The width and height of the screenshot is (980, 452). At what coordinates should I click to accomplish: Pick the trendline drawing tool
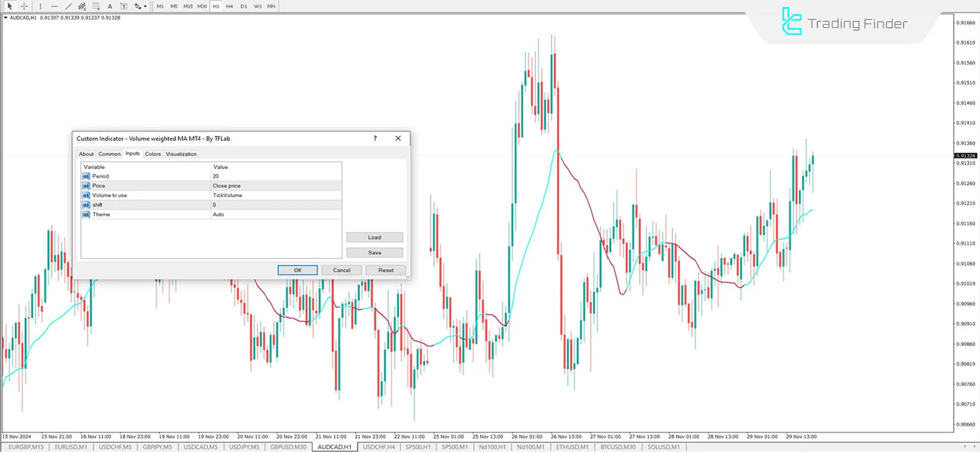(x=68, y=7)
